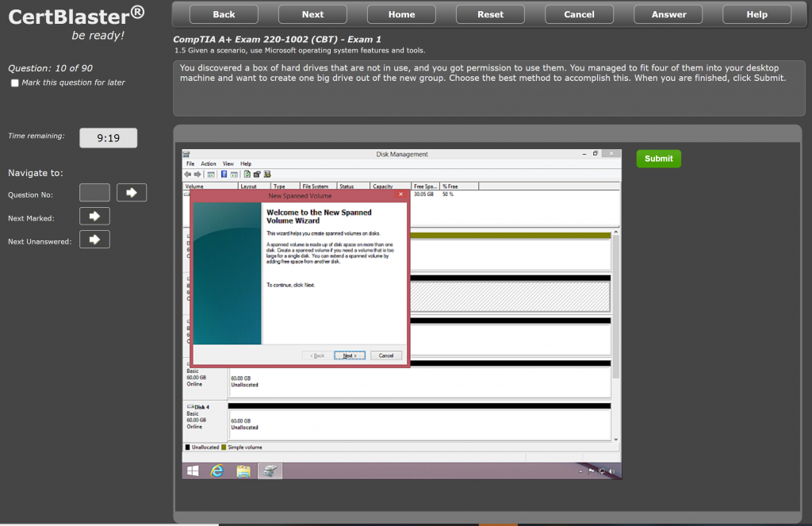Click the Disk Management title bar icon
Viewport: 812px width, 526px height.
point(187,154)
